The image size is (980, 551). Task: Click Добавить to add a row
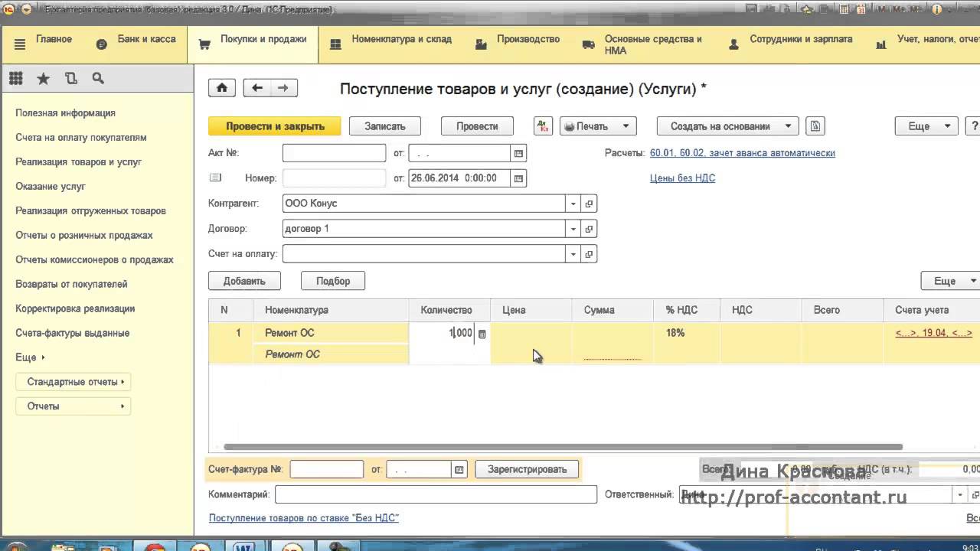(244, 281)
